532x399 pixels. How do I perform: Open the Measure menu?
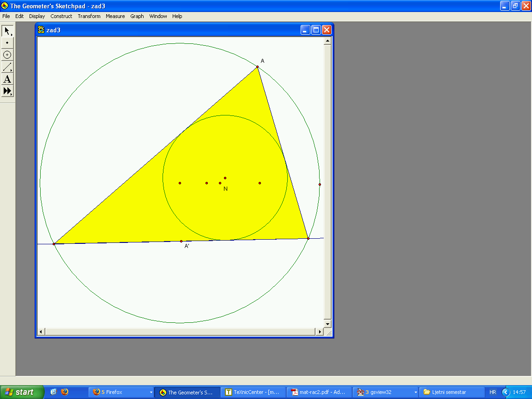(115, 16)
